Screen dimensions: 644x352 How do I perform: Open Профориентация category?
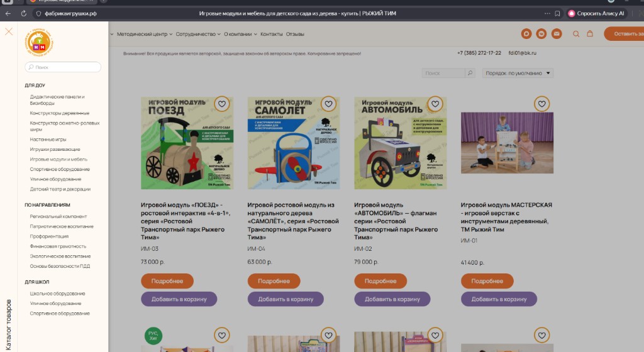pyautogui.click(x=49, y=236)
